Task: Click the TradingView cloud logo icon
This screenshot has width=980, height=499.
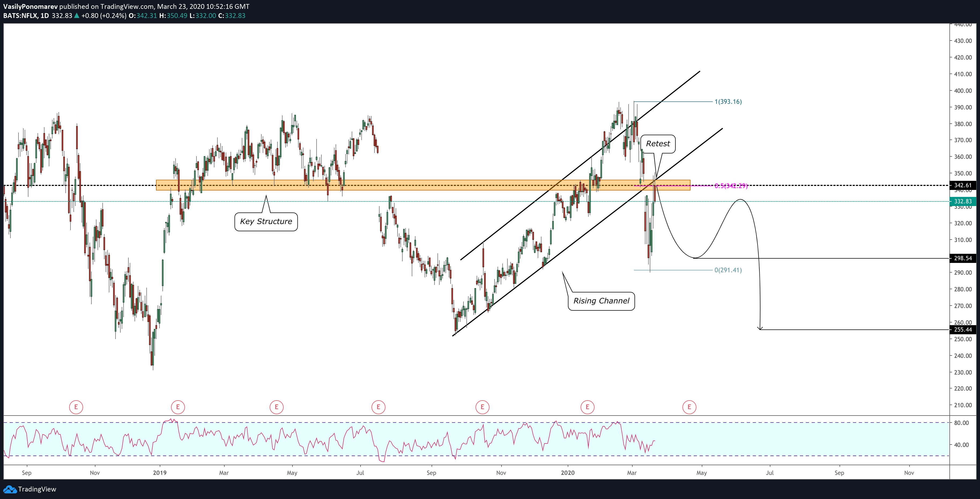Action: pyautogui.click(x=9, y=489)
